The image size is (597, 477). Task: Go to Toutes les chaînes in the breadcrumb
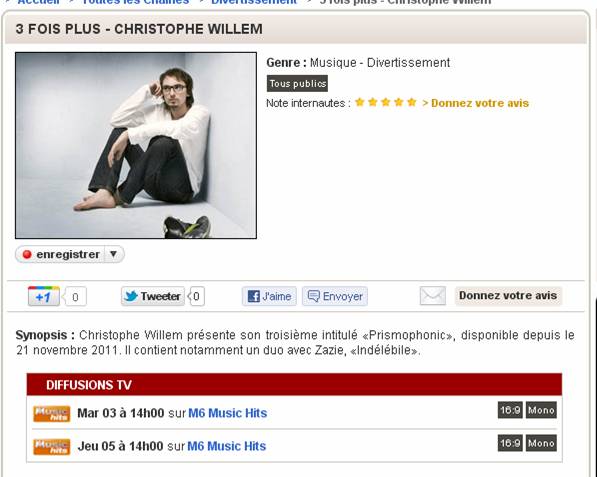point(135,2)
